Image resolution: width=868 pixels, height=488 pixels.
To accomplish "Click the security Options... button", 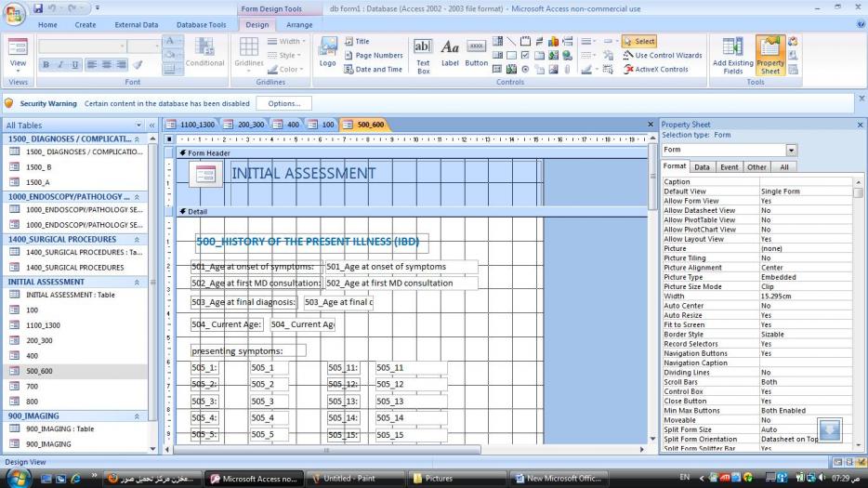I will [284, 103].
